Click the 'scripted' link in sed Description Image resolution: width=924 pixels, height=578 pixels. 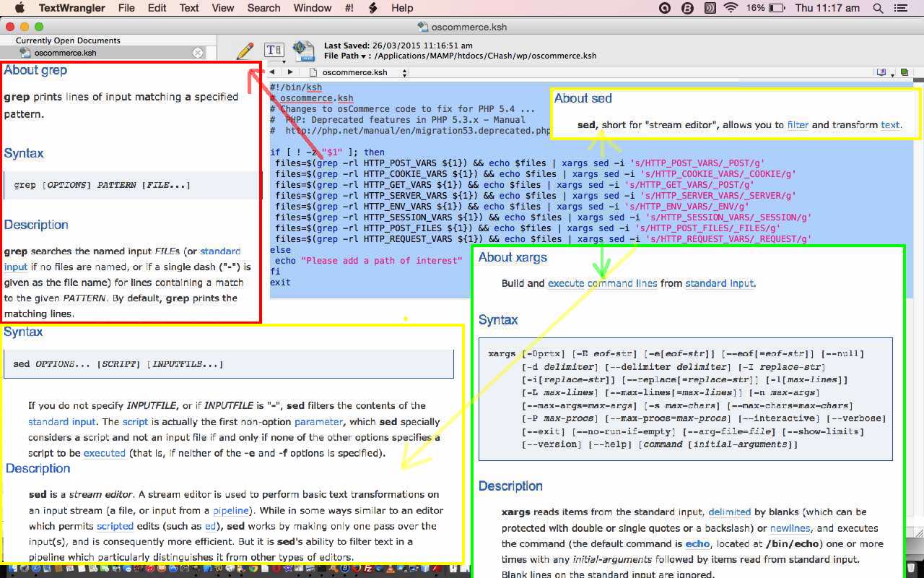pyautogui.click(x=115, y=526)
